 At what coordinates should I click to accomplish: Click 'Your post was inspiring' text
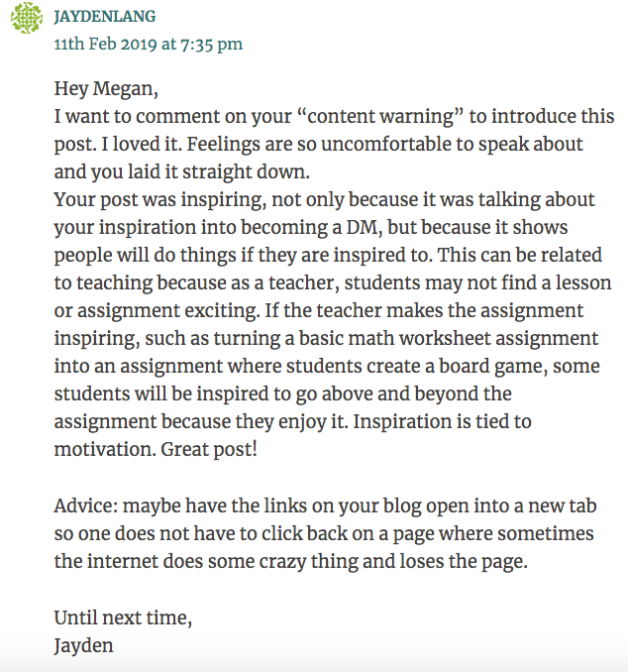pos(158,199)
